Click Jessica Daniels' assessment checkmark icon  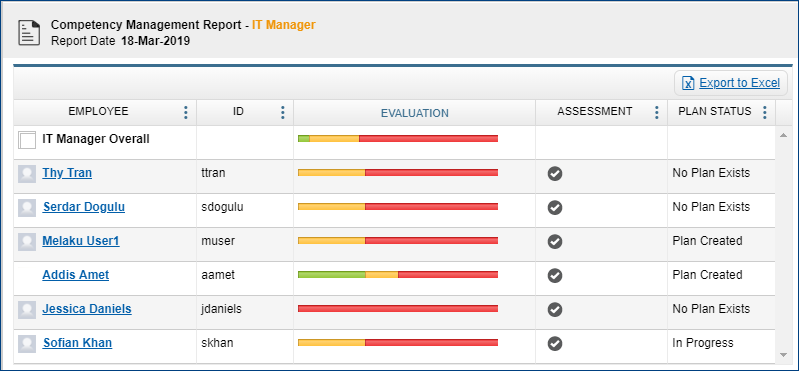point(555,310)
